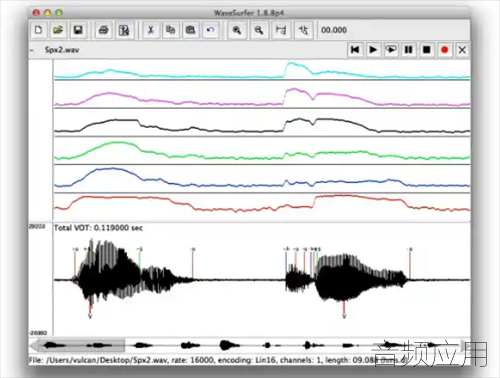This screenshot has width=500, height=378.
Task: Click the New file icon
Action: coord(38,30)
